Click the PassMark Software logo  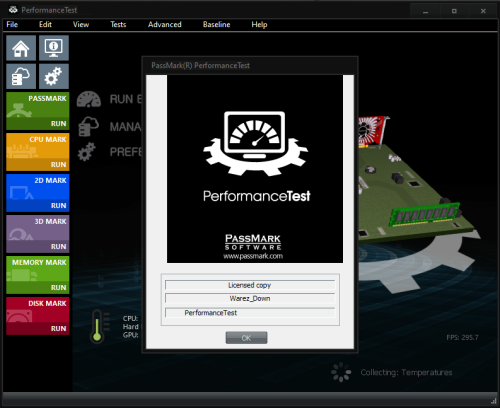(253, 242)
